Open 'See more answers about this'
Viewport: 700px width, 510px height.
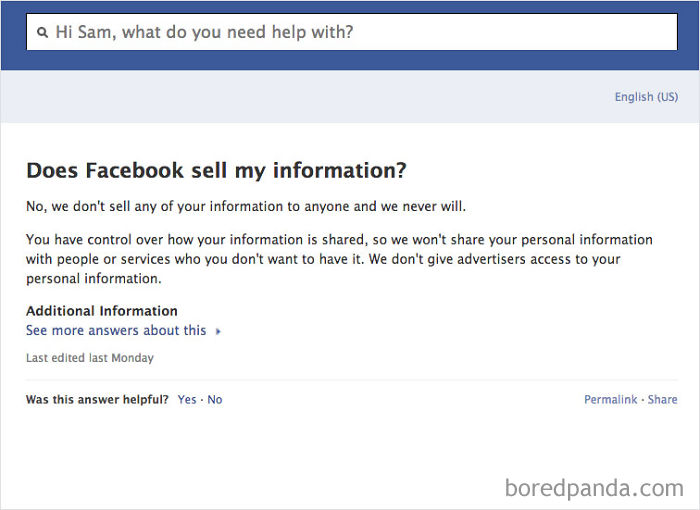116,330
